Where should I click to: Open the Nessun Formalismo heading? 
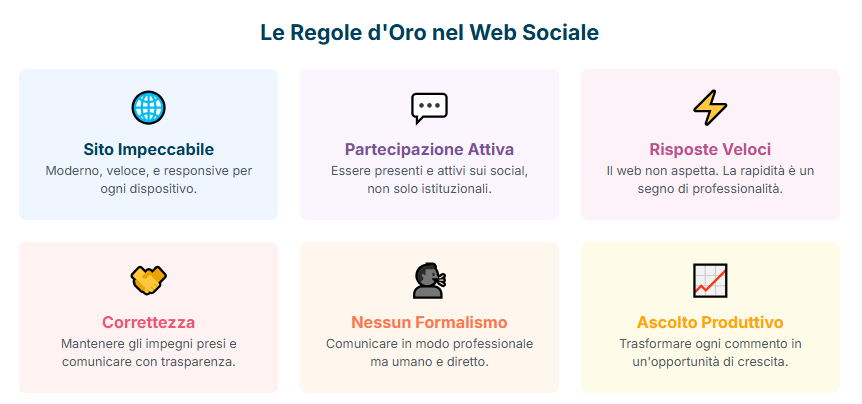pos(429,322)
